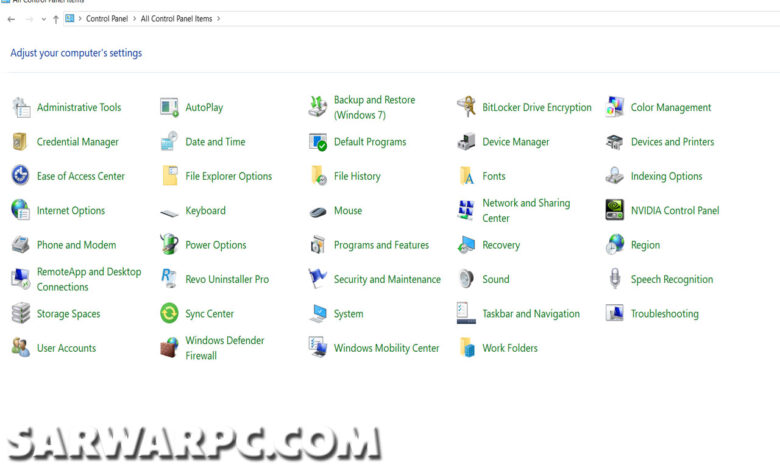Open the Color Management icon

[x=615, y=107]
